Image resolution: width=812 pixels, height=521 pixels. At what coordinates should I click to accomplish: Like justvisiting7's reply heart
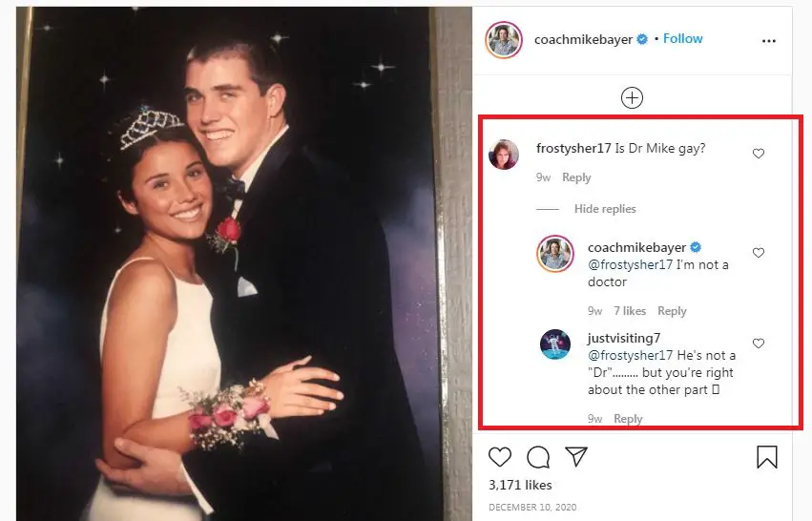759,344
